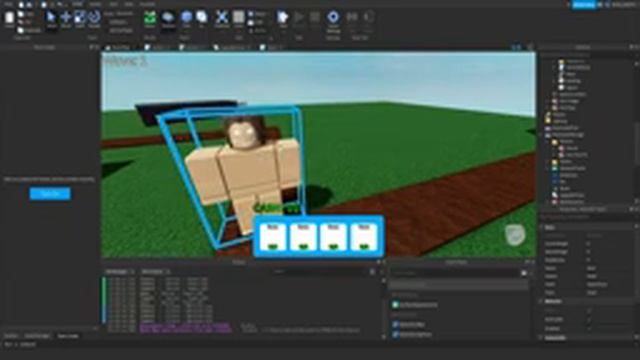
Task: Expand the last section in Properties
Action: click(x=542, y=338)
